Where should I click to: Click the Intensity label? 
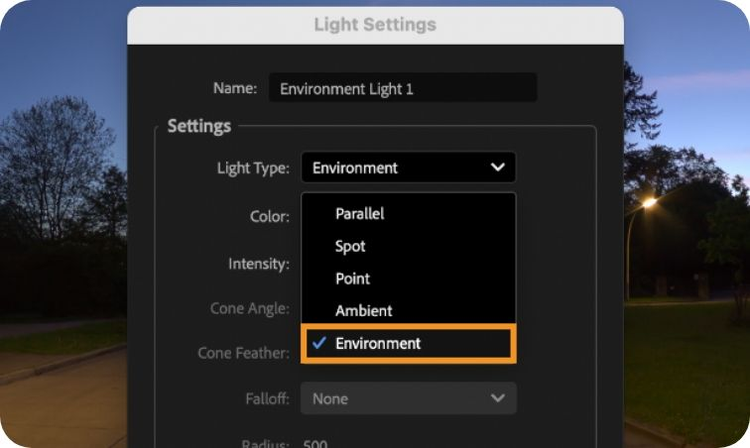259,264
